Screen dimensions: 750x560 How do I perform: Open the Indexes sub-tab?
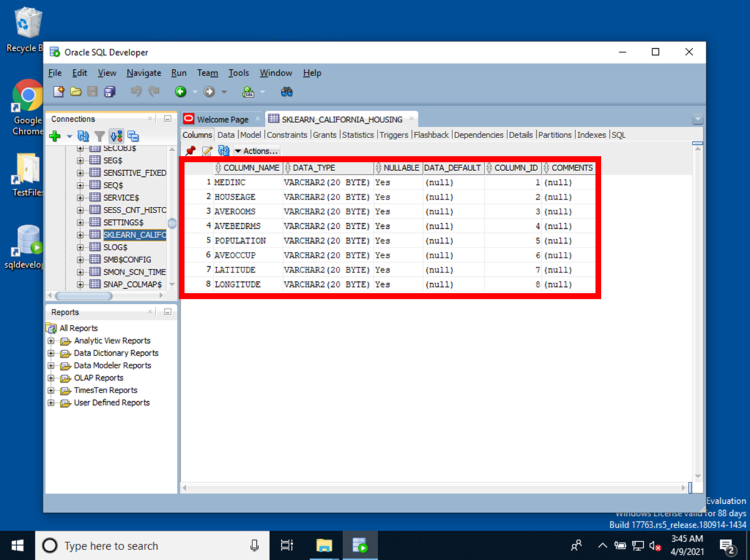pos(591,134)
